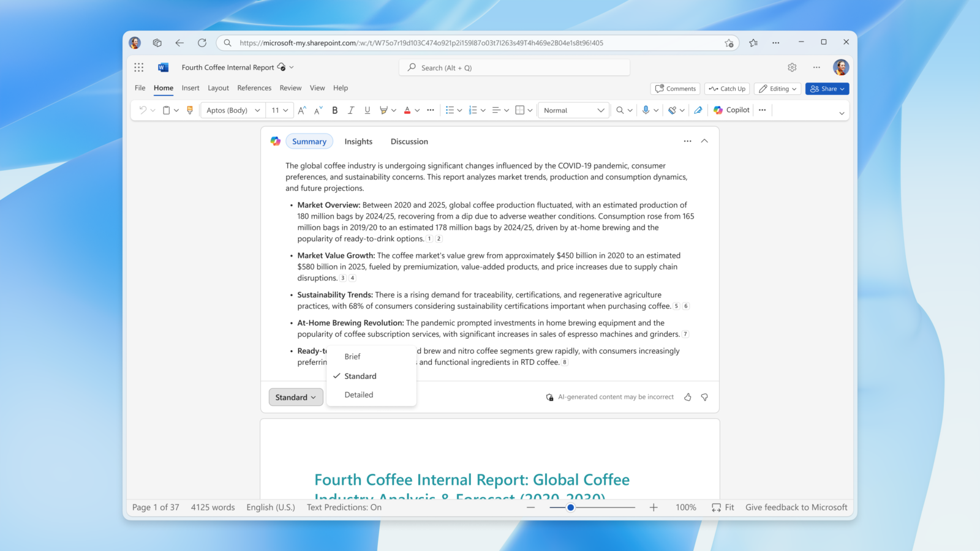
Task: Switch to the Insights tab
Action: tap(358, 141)
